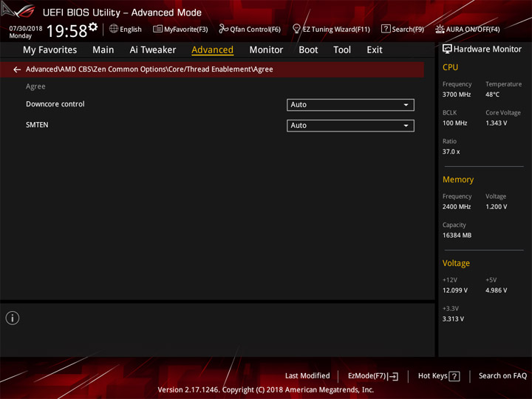Click the Capacity 16384 MB value

click(457, 235)
